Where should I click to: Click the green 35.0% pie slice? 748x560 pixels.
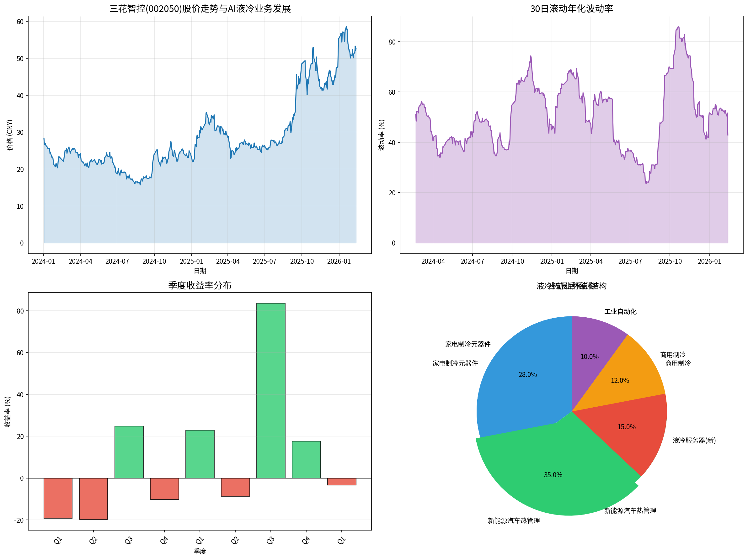[x=553, y=475]
